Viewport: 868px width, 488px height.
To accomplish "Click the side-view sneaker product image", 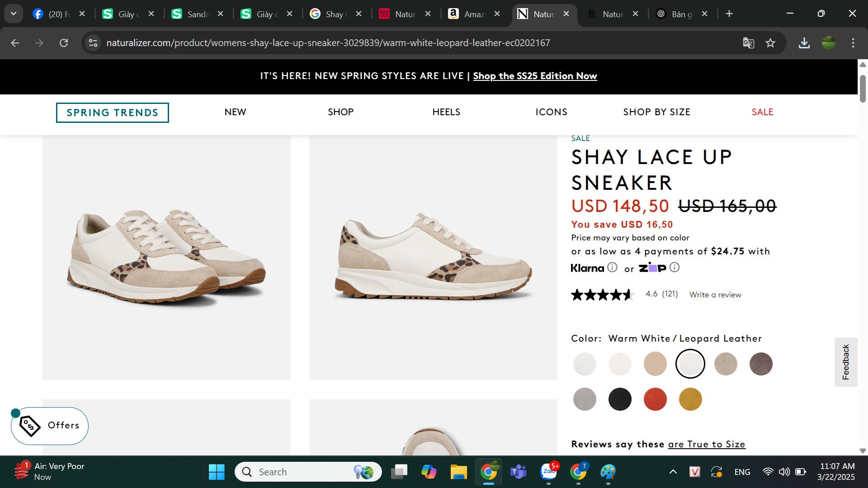I will 433,258.
